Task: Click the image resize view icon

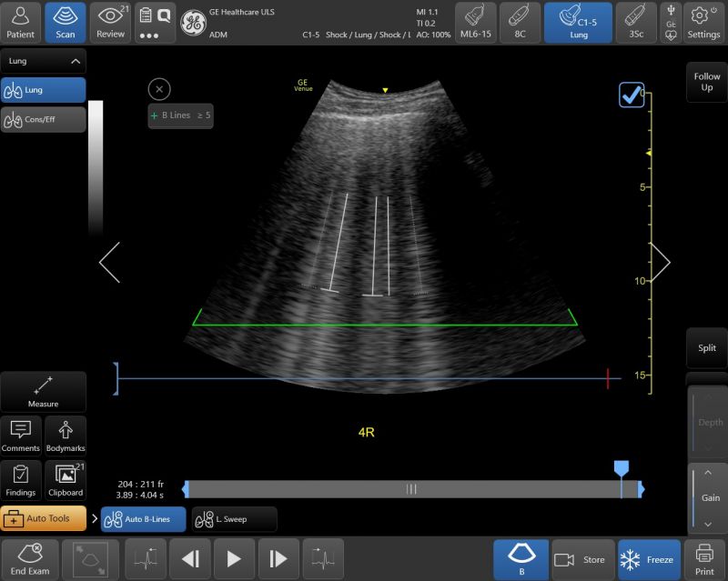Action: coord(90,559)
